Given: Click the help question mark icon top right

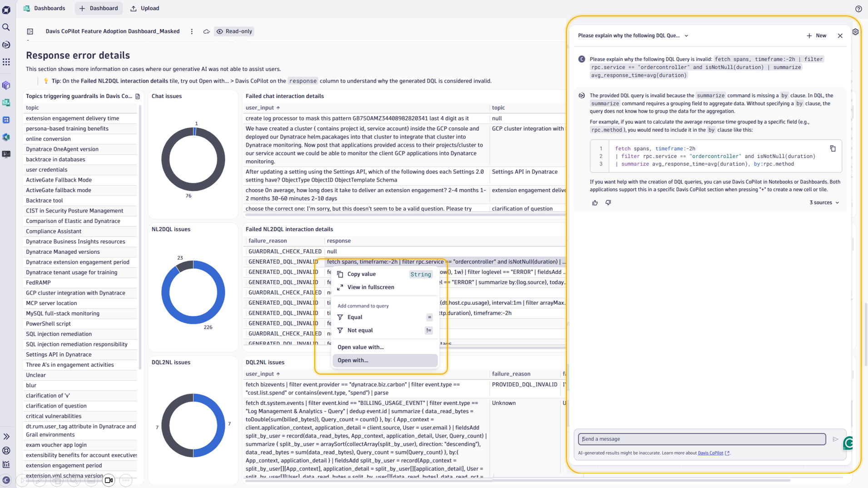Looking at the screenshot, I should coord(858,9).
